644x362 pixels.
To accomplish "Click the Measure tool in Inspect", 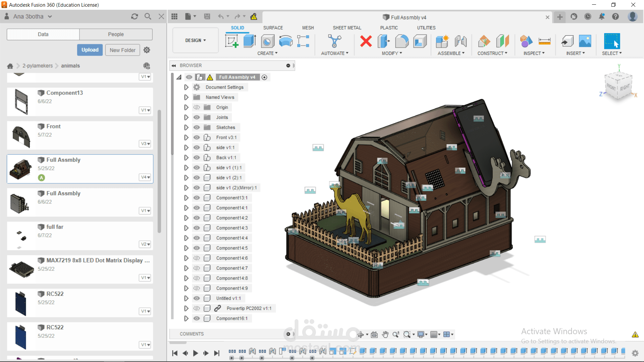I will (544, 41).
